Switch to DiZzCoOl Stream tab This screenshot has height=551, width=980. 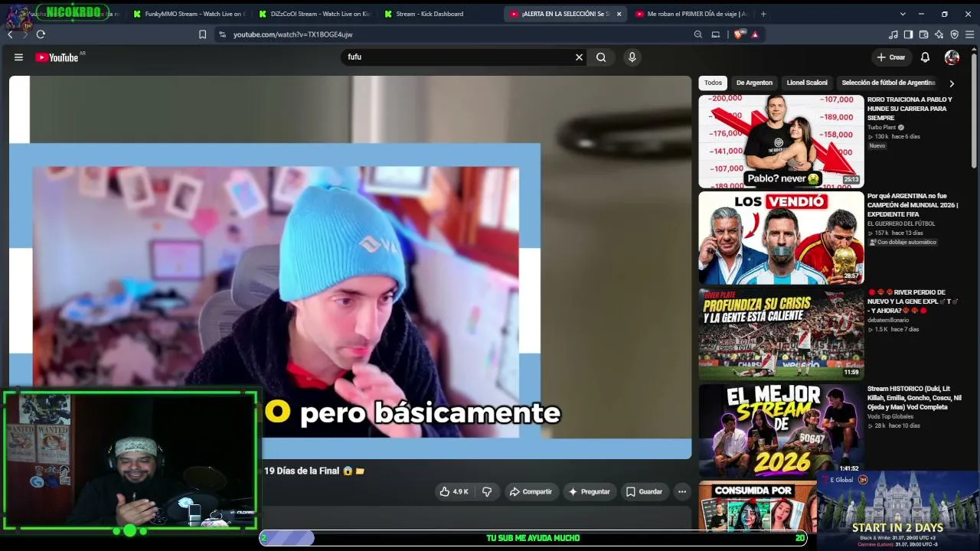coord(314,14)
